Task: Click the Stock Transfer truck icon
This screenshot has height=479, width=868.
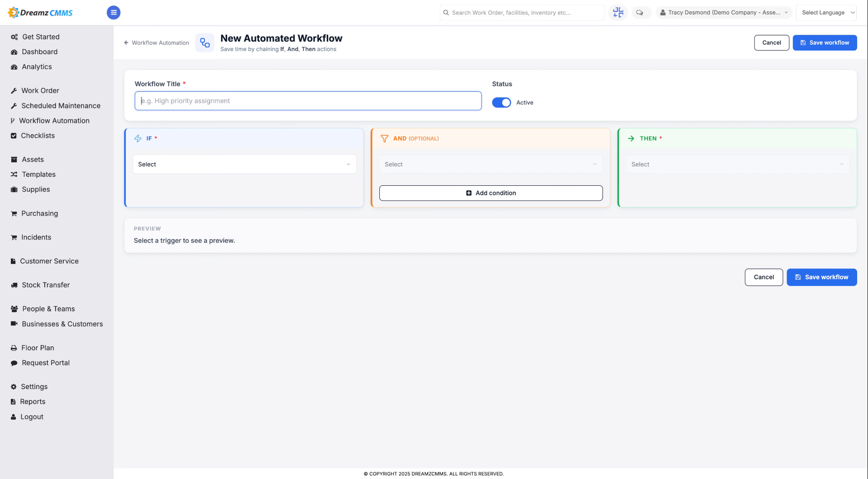Action: (14, 285)
